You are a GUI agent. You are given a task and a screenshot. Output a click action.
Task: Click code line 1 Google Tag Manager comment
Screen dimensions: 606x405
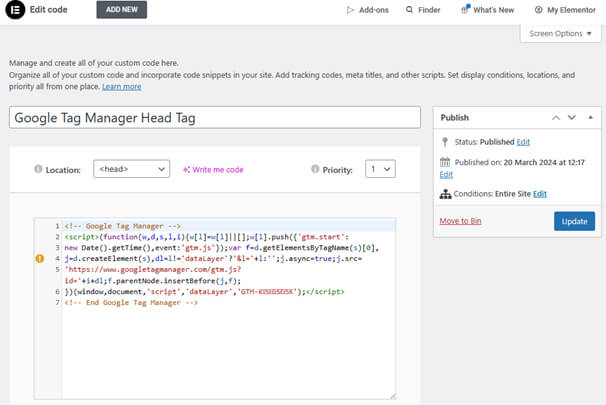[123, 226]
